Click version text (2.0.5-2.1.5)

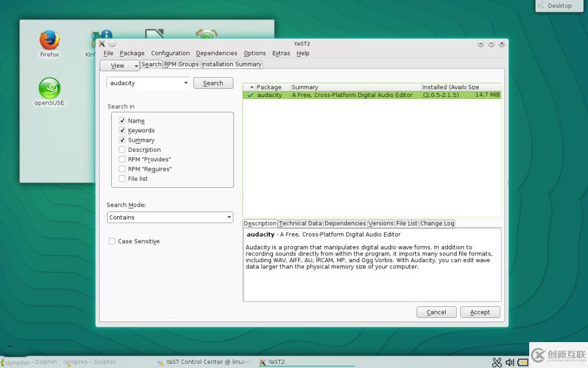click(x=440, y=95)
